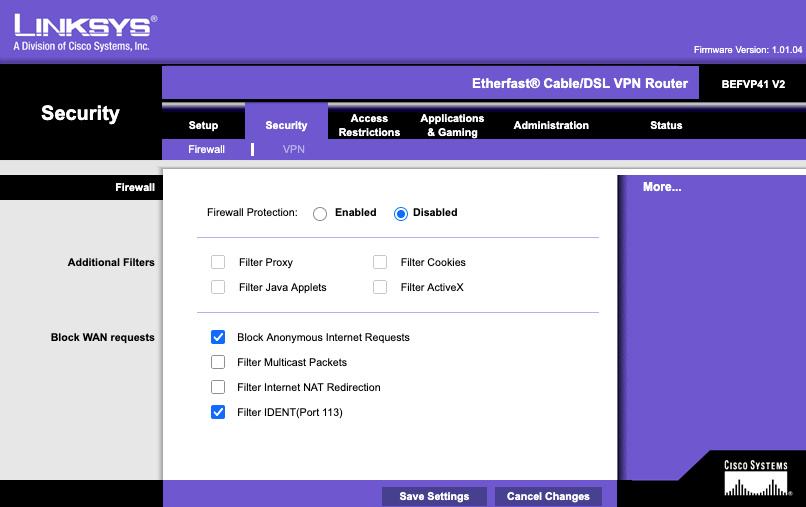Viewport: 806px width, 507px height.
Task: Check Filter Internet NAT Redirection
Action: (218, 387)
